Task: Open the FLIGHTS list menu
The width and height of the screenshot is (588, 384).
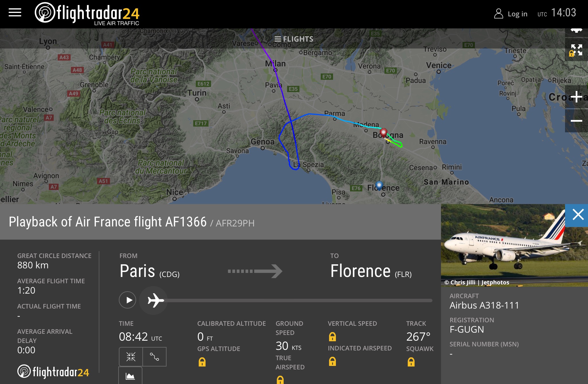Action: [x=294, y=39]
